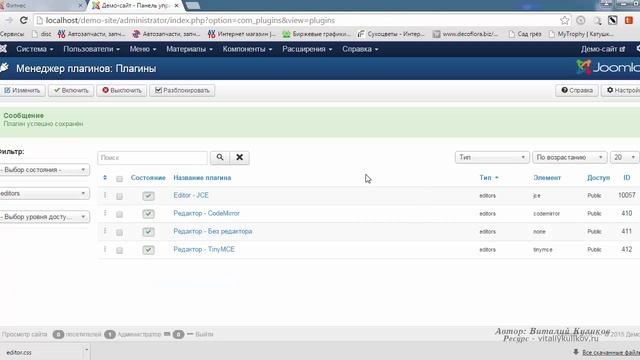The height and width of the screenshot is (360, 640).
Task: Open the Меню menu
Action: pos(143,49)
